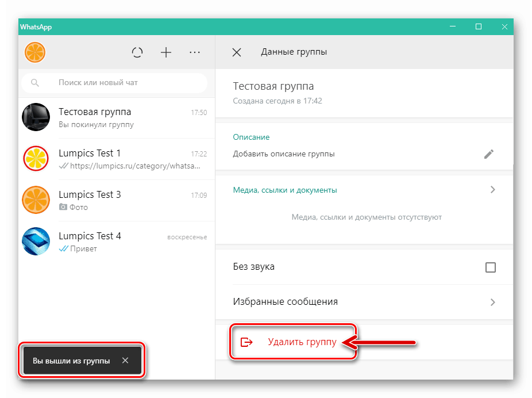Click the Lumpics Test 3 orange avatar
The height and width of the screenshot is (398, 532).
(36, 200)
